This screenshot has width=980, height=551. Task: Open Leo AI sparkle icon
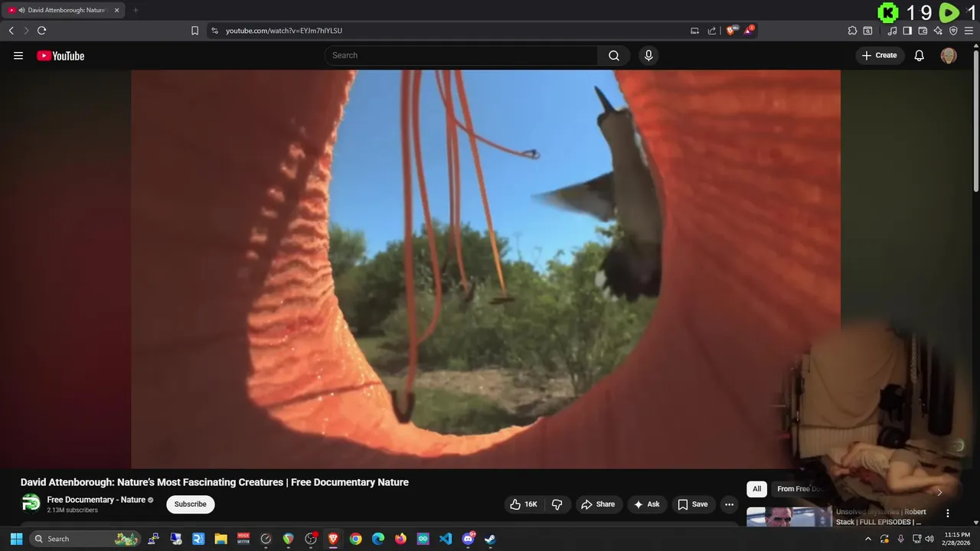tap(938, 31)
